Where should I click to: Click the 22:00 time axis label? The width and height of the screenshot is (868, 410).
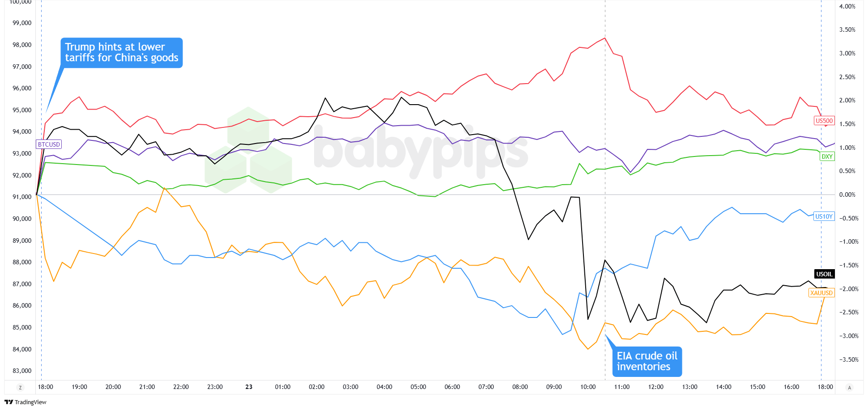point(181,387)
